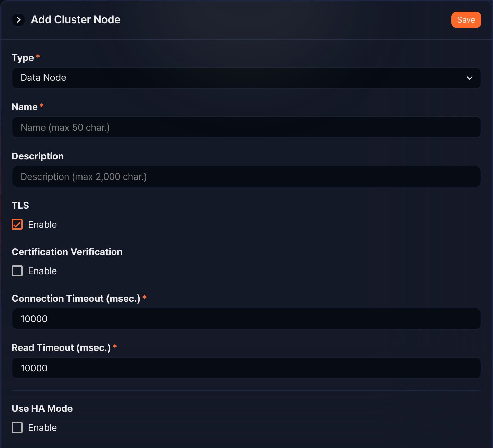Click the TLS section heading

point(20,205)
